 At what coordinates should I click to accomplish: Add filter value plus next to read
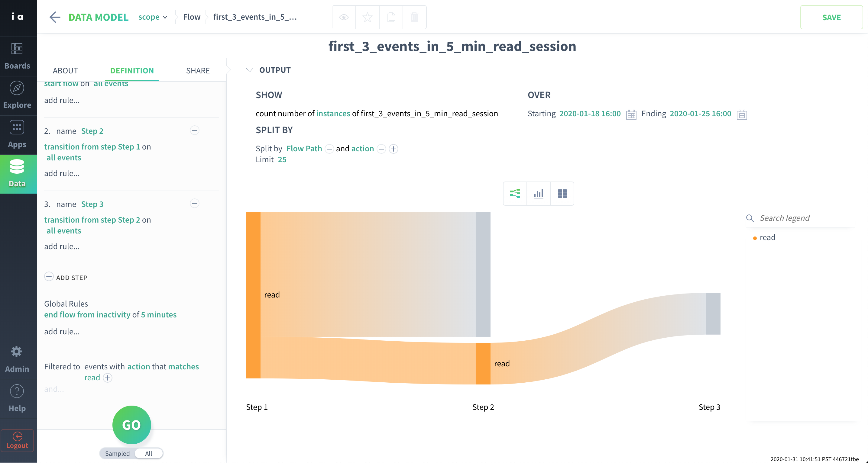tap(108, 378)
